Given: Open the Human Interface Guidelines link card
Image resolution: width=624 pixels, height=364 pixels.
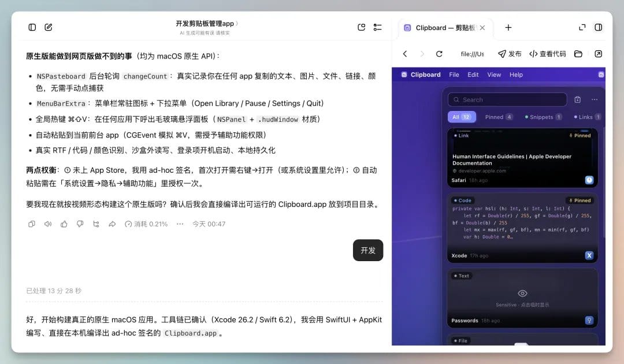Looking at the screenshot, I should point(522,158).
